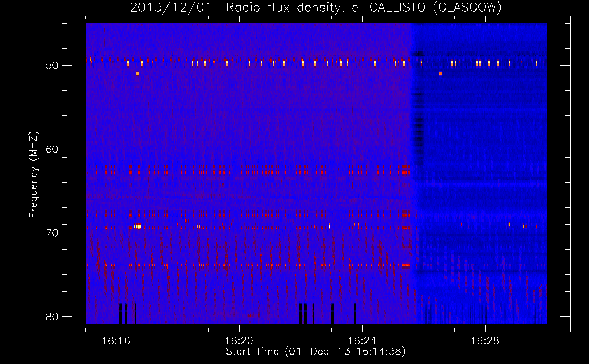Click the 'Frequency (MHZ)' axis label
This screenshot has width=589, height=364.
coord(33,175)
